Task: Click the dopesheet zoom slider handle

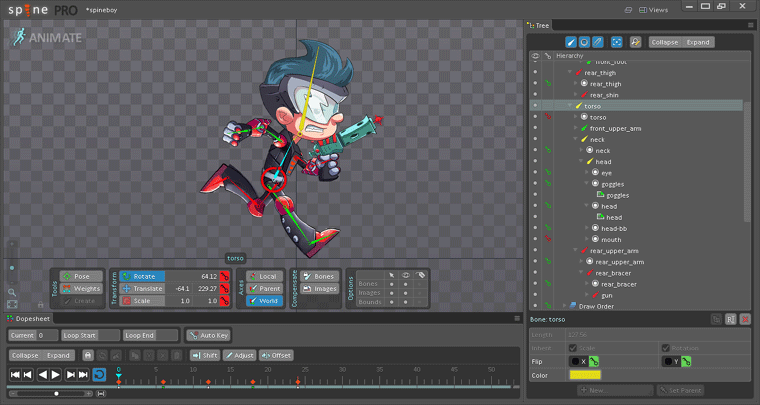Action: click(x=56, y=394)
